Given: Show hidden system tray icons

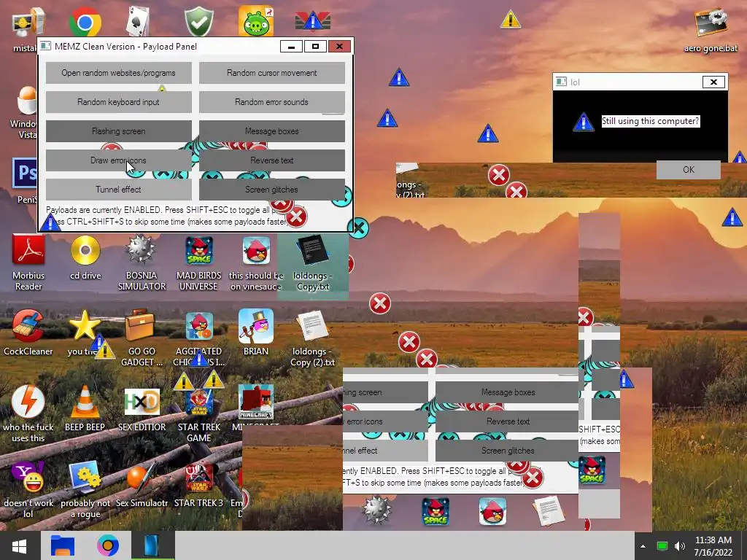Looking at the screenshot, I should pyautogui.click(x=643, y=546).
